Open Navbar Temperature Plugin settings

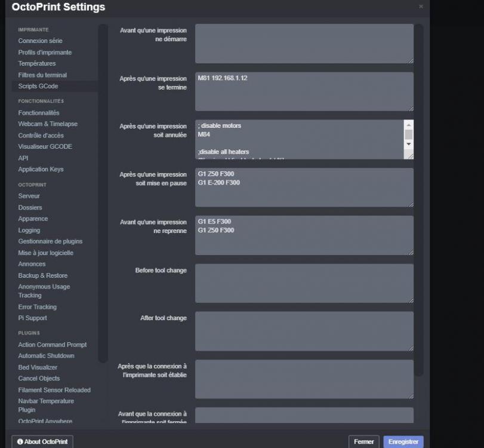click(x=46, y=406)
